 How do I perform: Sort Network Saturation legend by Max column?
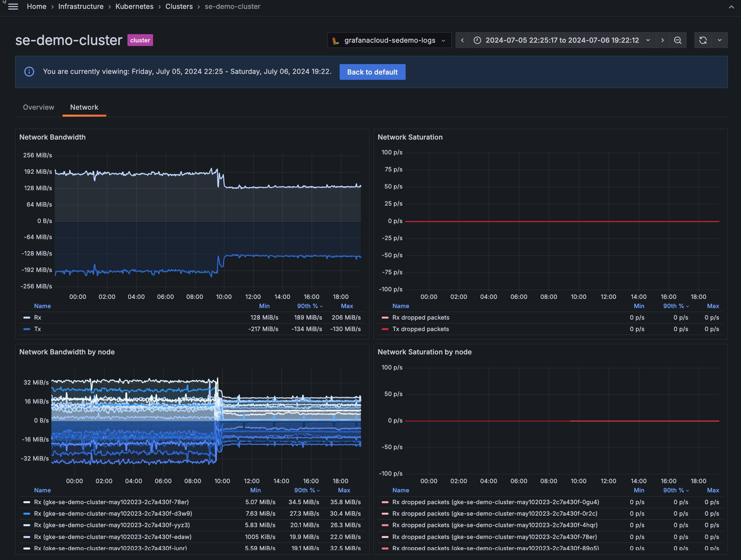(x=713, y=306)
